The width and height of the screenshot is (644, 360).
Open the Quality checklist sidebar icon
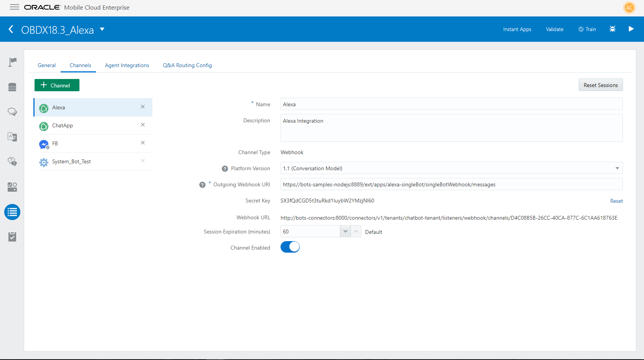pos(12,237)
